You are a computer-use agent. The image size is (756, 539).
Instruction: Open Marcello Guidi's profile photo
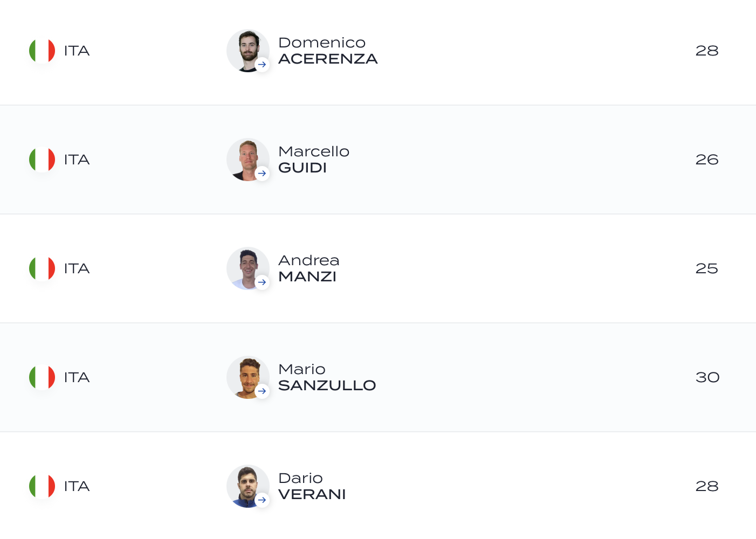[x=248, y=160]
